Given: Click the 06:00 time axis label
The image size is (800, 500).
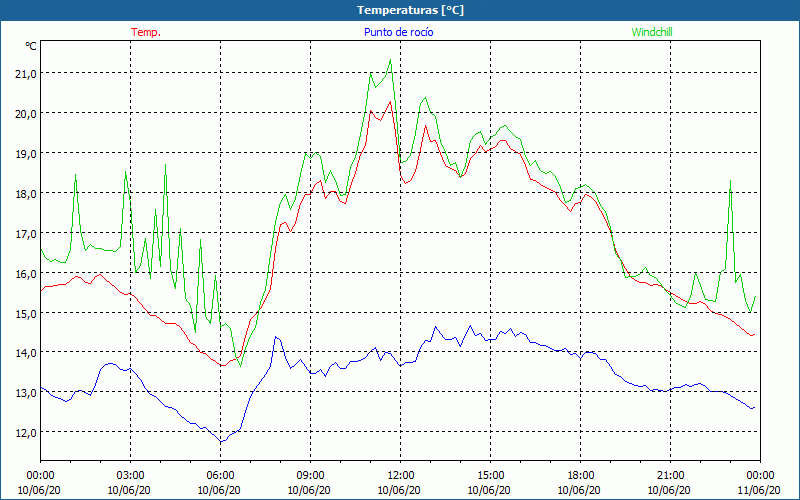Looking at the screenshot, I should (220, 476).
